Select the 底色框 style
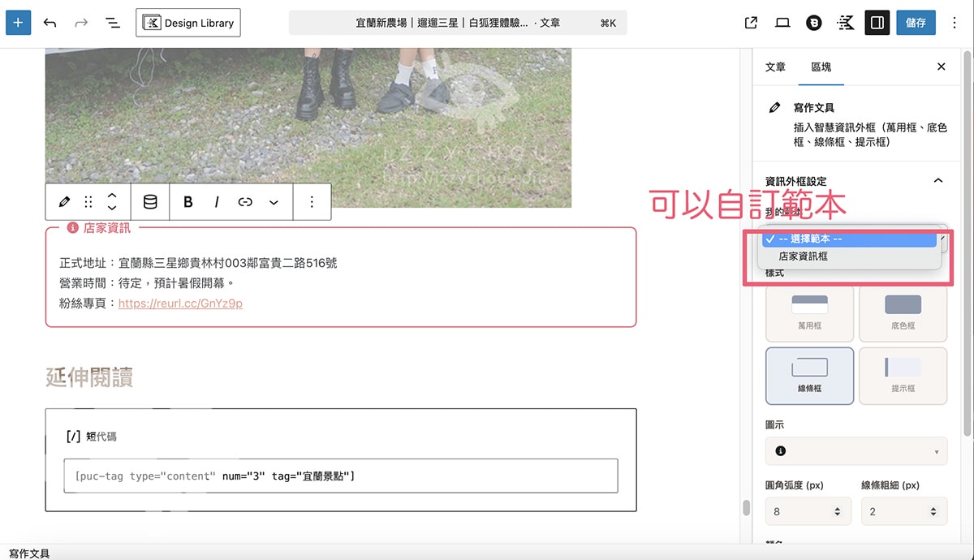The height and width of the screenshot is (560, 974). coord(903,313)
